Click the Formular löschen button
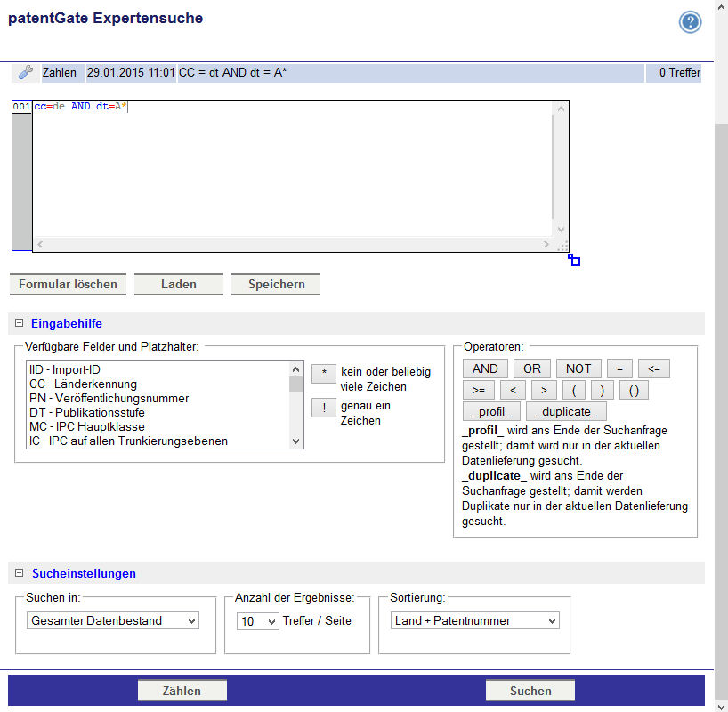Image resolution: width=728 pixels, height=712 pixels. click(x=68, y=284)
